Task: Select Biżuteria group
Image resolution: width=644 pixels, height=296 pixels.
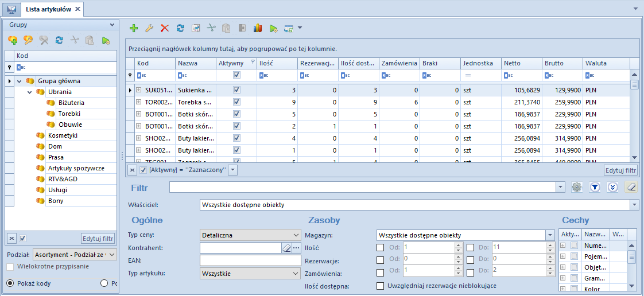Action: click(72, 103)
